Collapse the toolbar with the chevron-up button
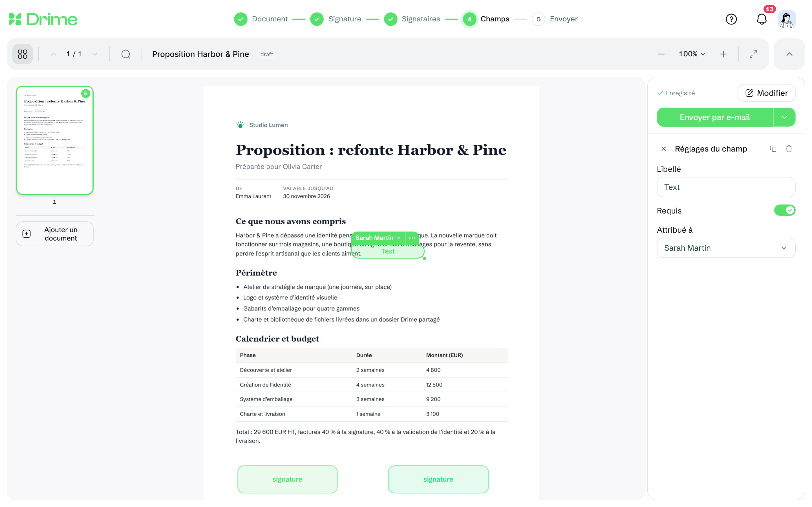This screenshot has width=812, height=507. point(789,54)
